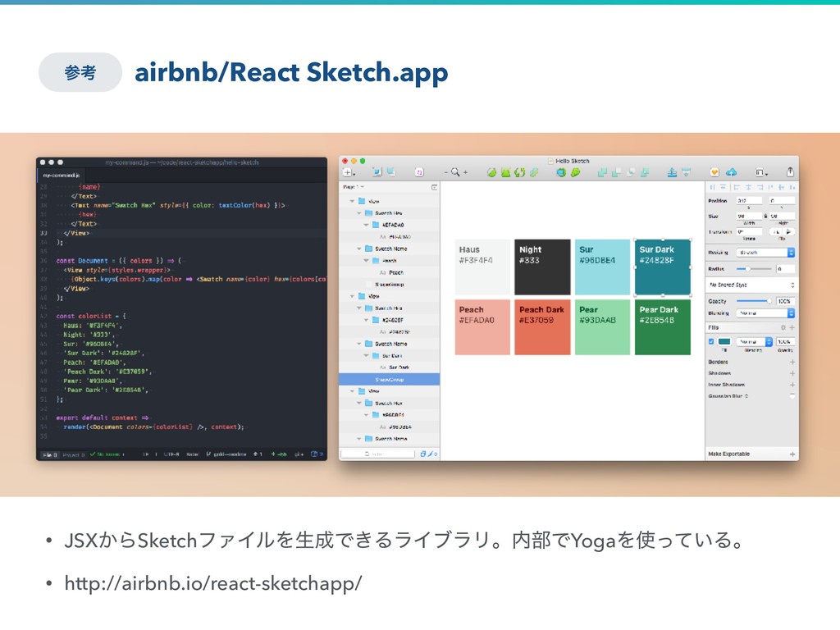Open the View toolbar dropdown

pyautogui.click(x=760, y=172)
